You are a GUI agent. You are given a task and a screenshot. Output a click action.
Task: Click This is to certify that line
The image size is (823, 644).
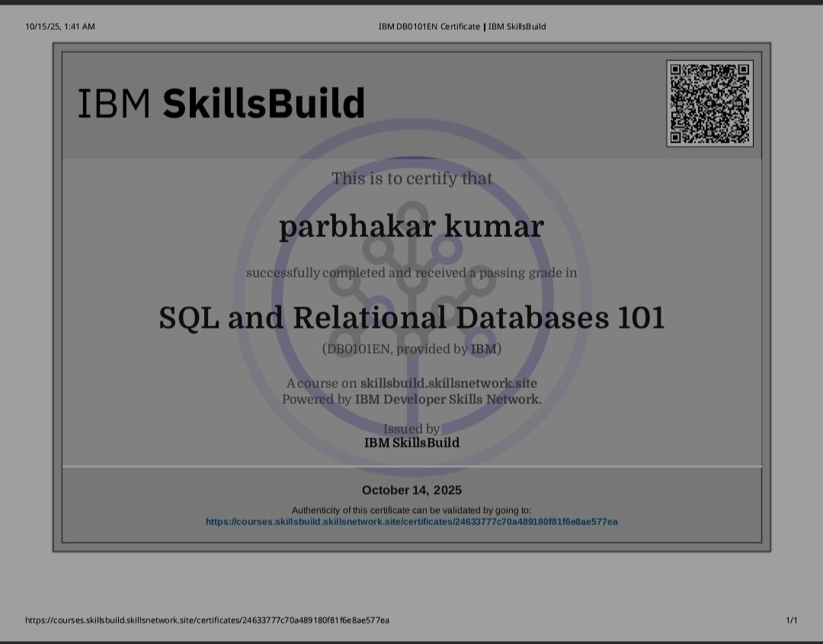(x=411, y=178)
